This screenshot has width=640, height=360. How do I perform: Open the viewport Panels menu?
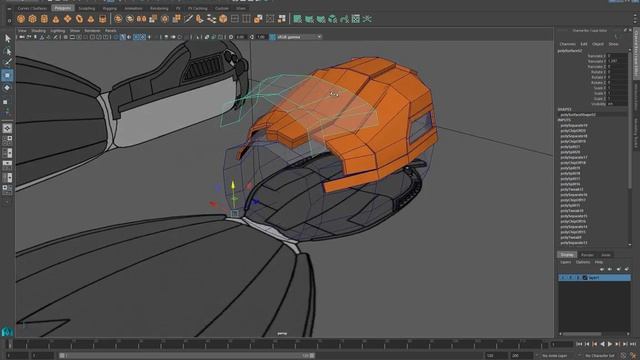coord(111,31)
